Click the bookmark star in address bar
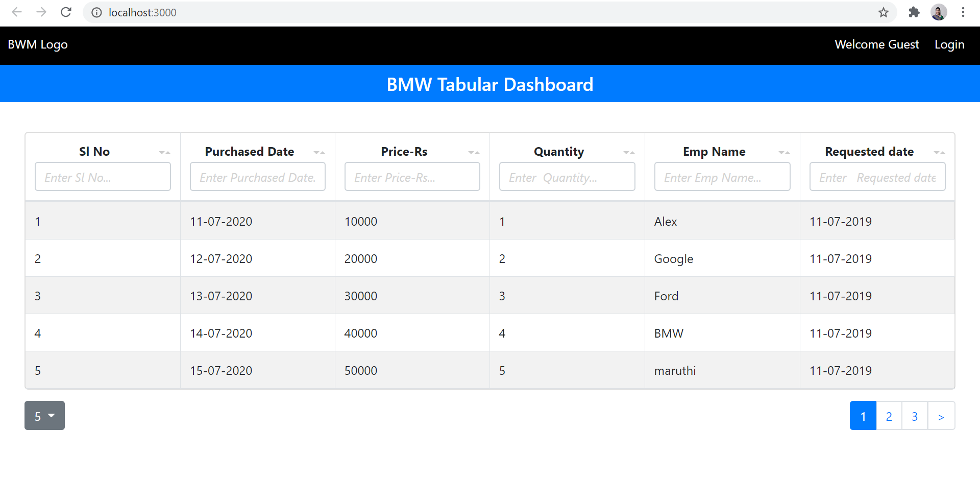This screenshot has width=980, height=477. 884,12
